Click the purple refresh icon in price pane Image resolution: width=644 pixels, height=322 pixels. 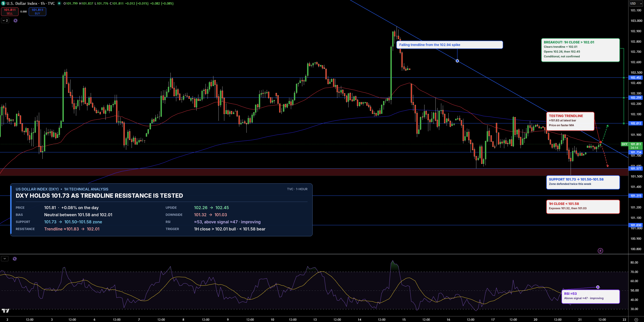[x=15, y=20]
